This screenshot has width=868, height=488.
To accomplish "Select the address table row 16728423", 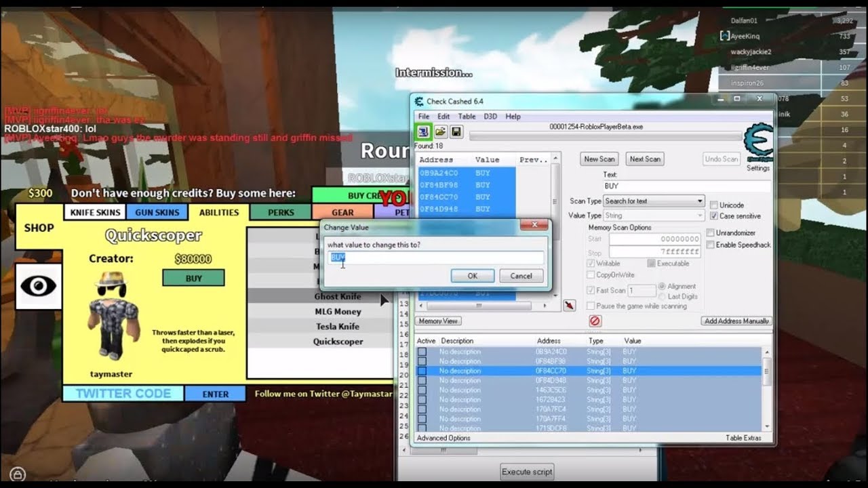I will (590, 400).
